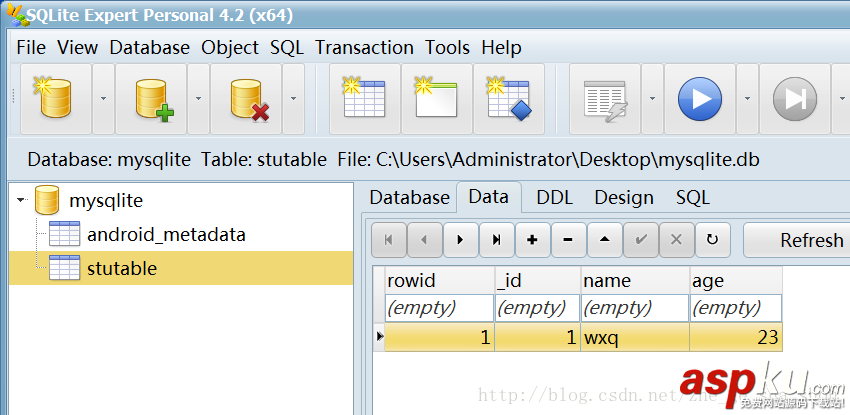This screenshot has width=850, height=415.
Task: Open dropdown arrow beside open database icon
Action: coord(103,98)
